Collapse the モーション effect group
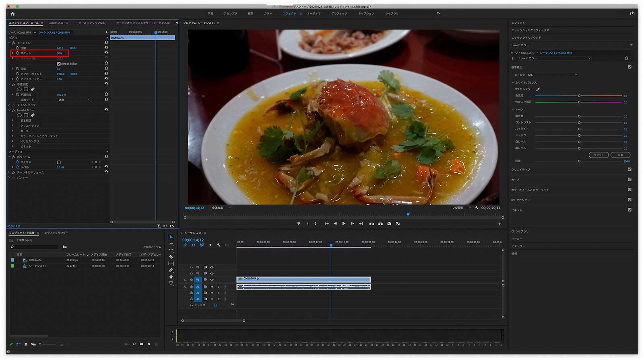 10,43
